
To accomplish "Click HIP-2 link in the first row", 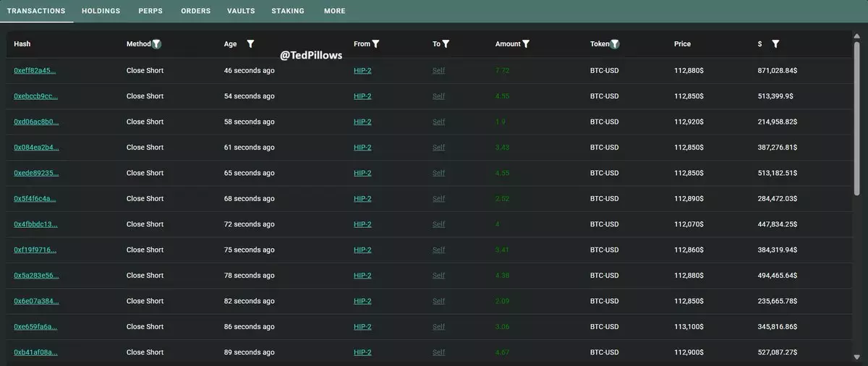I will point(362,71).
